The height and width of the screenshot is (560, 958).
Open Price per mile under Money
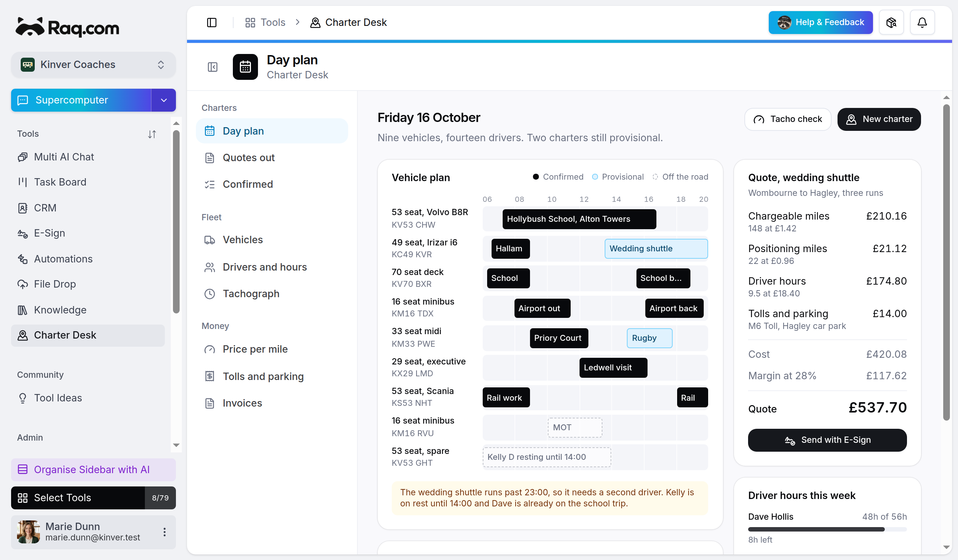[272, 349]
